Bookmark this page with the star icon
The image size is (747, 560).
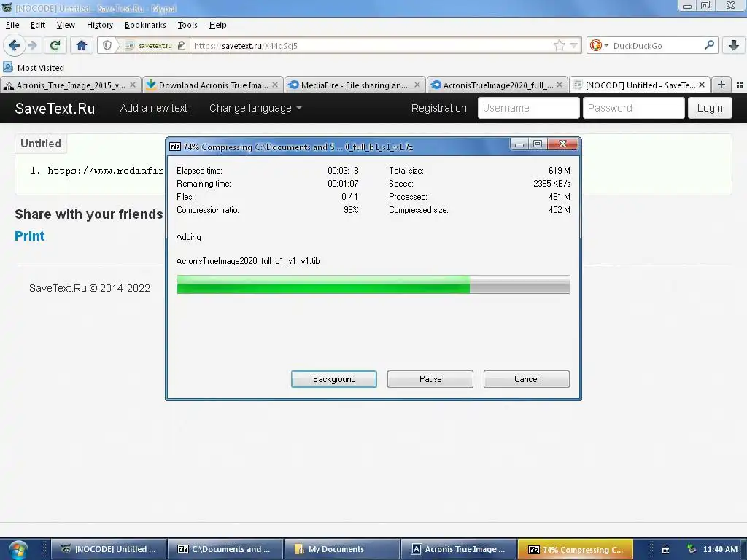pos(560,45)
